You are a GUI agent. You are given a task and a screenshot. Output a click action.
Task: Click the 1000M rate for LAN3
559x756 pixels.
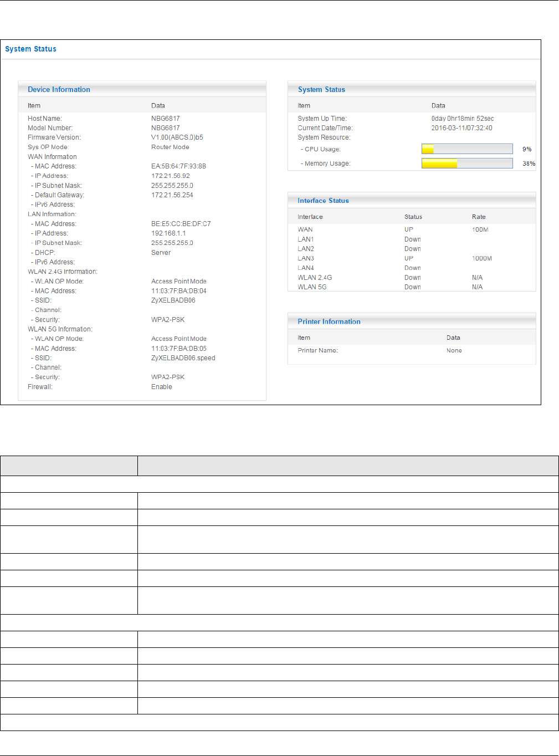click(x=482, y=258)
